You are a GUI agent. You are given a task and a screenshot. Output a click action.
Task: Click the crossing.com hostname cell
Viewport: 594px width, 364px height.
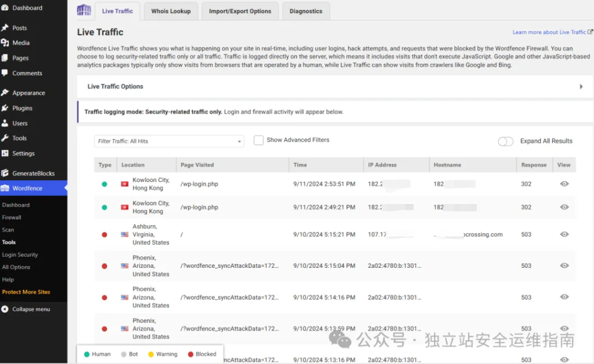(x=468, y=235)
